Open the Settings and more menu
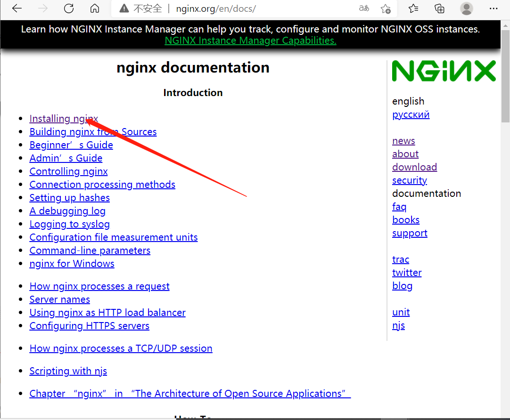 (494, 8)
